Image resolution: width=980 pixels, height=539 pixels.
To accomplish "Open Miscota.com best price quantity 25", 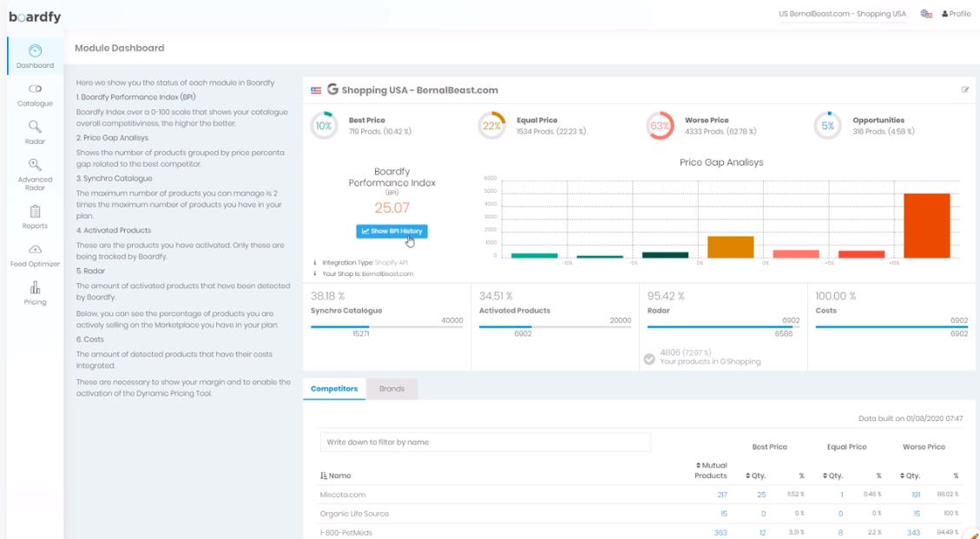I will click(x=760, y=495).
